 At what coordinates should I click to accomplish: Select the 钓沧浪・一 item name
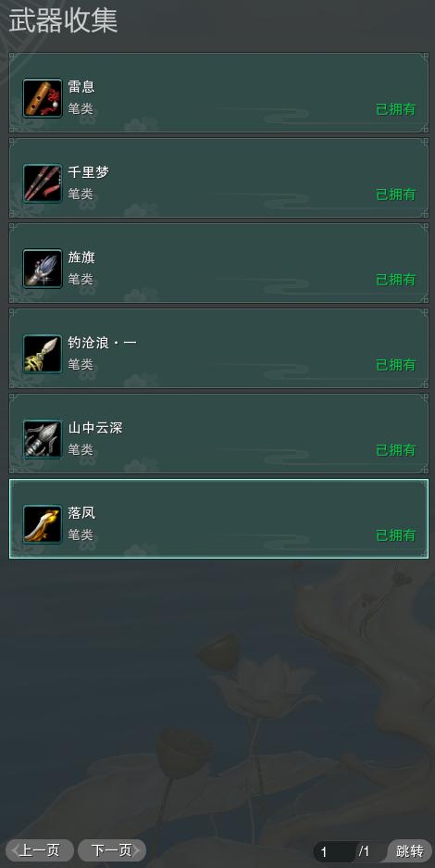pos(102,342)
